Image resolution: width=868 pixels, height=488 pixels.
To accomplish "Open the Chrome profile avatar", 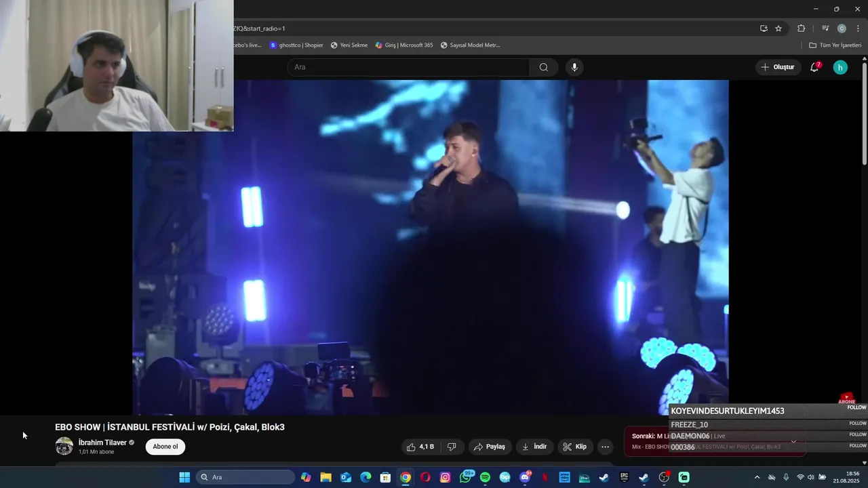I will tap(842, 28).
